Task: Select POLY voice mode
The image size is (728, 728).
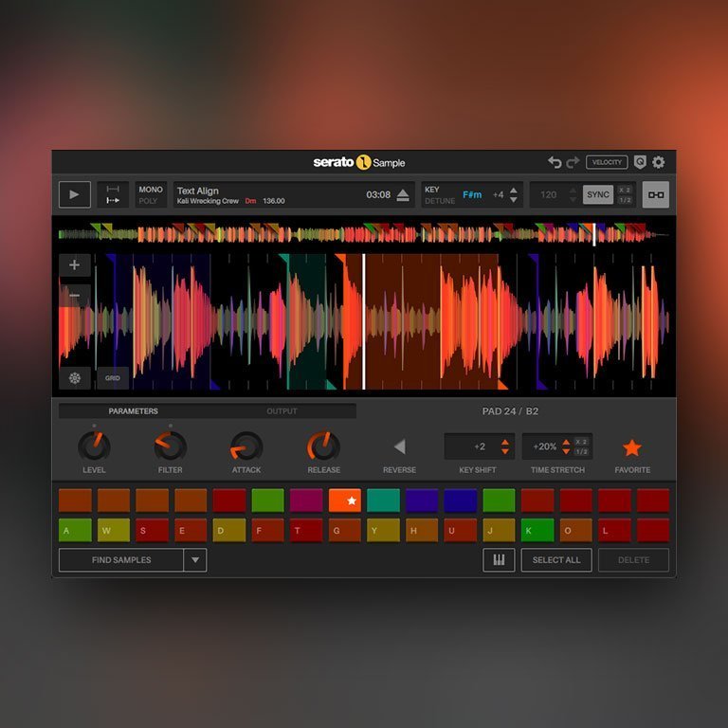Action: (x=148, y=201)
